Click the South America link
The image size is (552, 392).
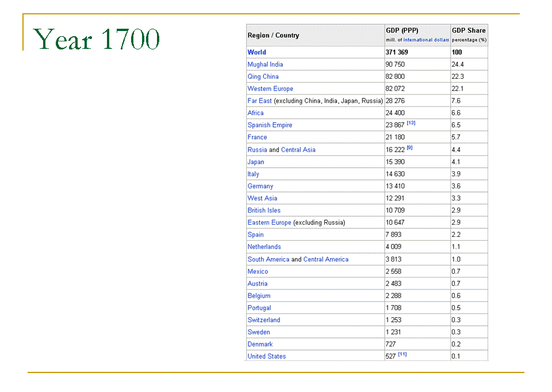(x=268, y=259)
